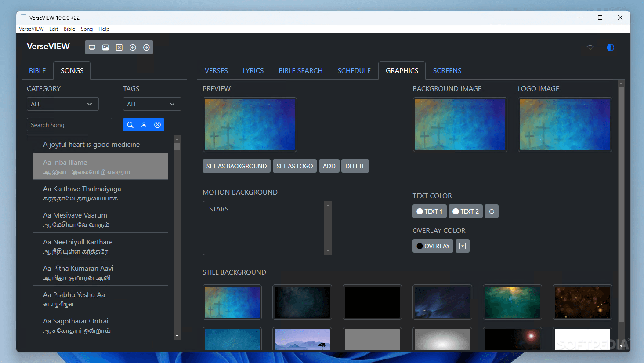
Task: Select song A joyful heart is good medicine
Action: 100,144
